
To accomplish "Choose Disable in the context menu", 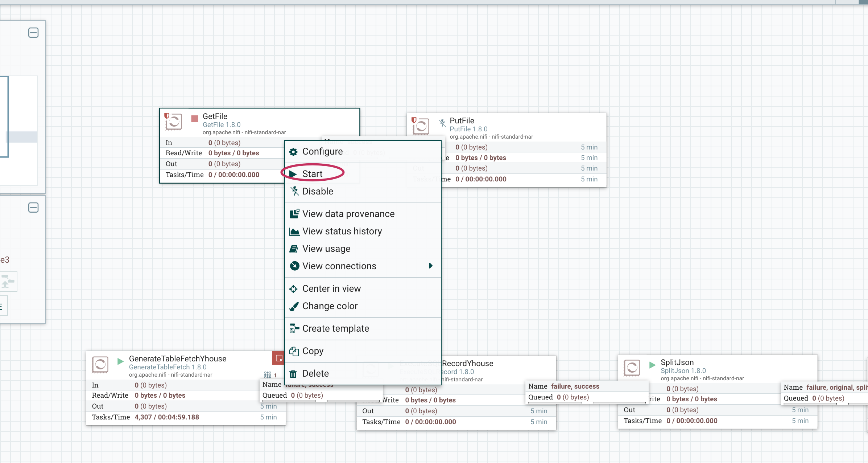I will [x=363, y=191].
